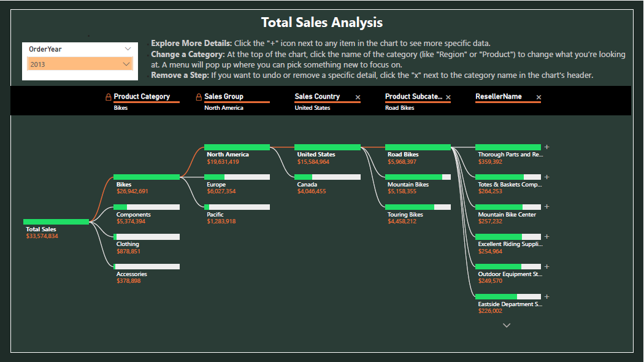Change the Product Category header field
The width and height of the screenshot is (644, 362).
(x=142, y=96)
